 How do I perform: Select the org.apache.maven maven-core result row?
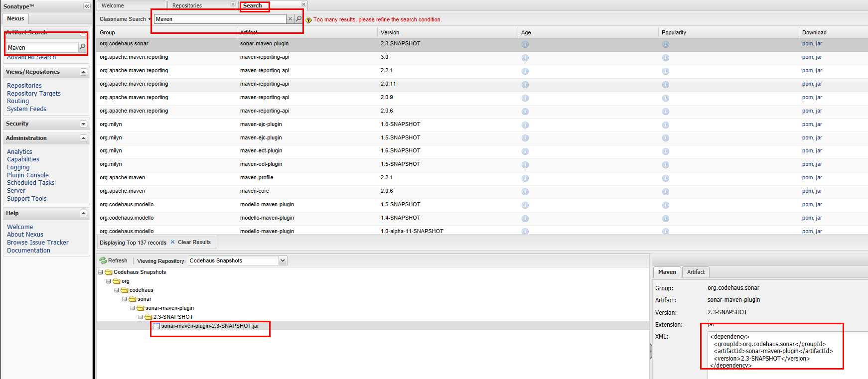coord(482,191)
